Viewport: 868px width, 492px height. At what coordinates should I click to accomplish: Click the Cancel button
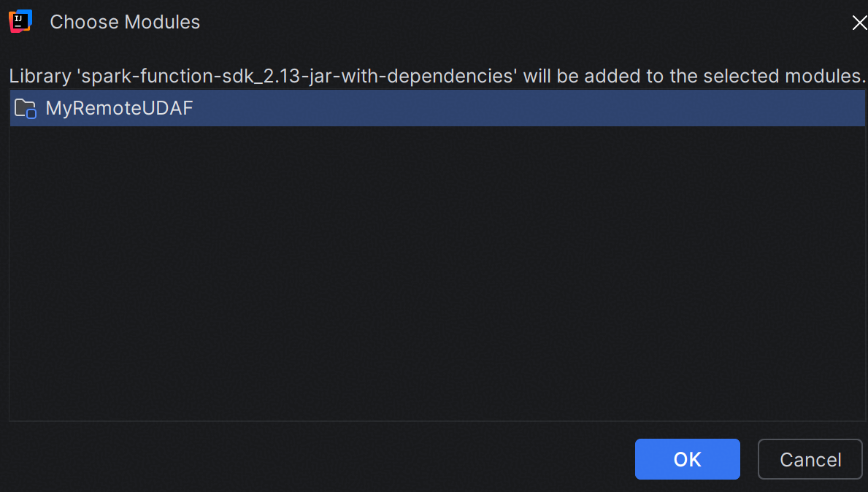coord(810,459)
